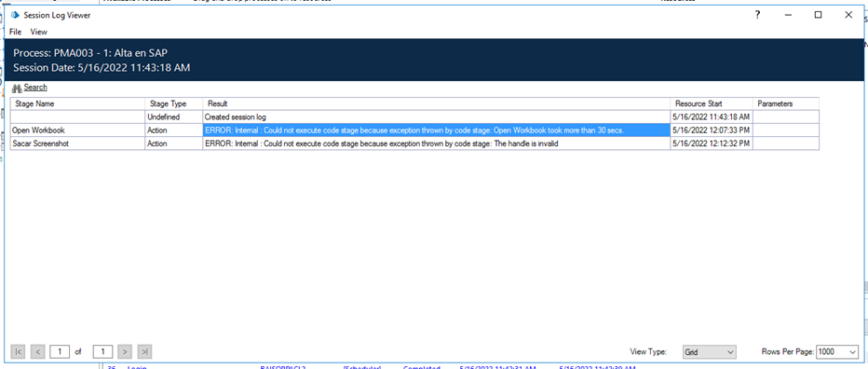Go to next page arrow
The height and width of the screenshot is (369, 868).
(126, 351)
